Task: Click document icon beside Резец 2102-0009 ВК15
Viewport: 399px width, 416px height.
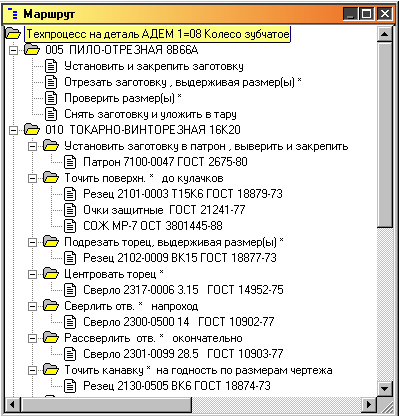Action: click(70, 258)
